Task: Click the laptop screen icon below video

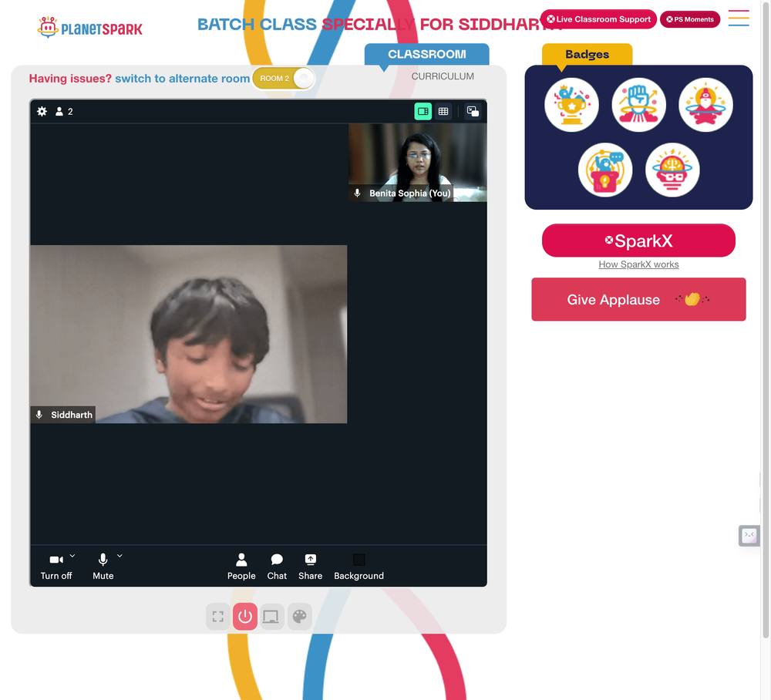Action: [x=272, y=617]
